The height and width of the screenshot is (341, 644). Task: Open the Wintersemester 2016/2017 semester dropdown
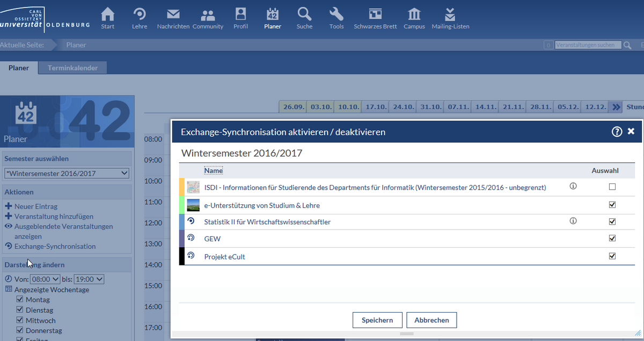tap(67, 173)
